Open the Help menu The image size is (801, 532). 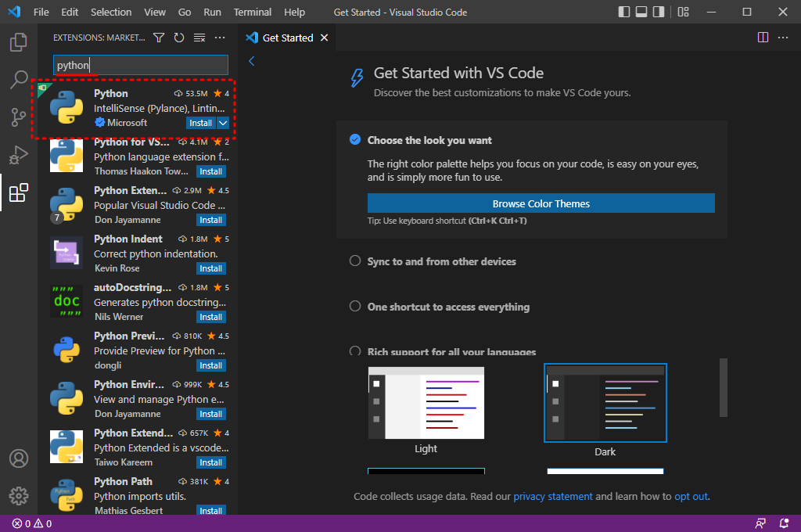[294, 12]
